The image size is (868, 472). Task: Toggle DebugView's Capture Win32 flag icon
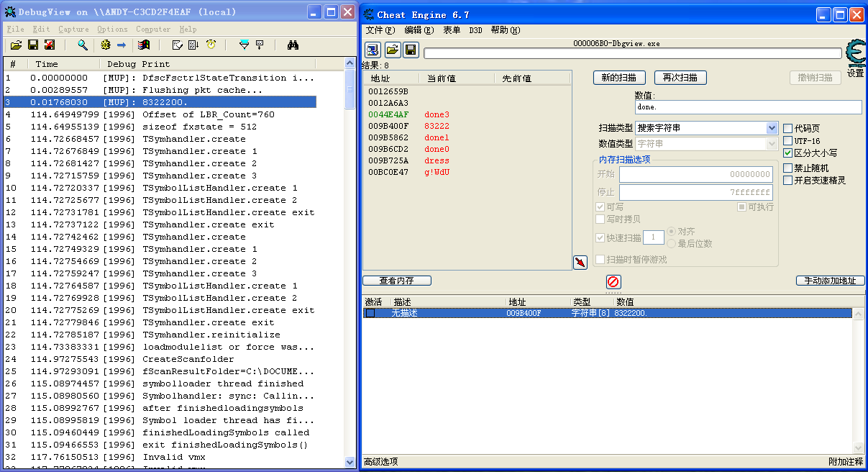coord(144,45)
